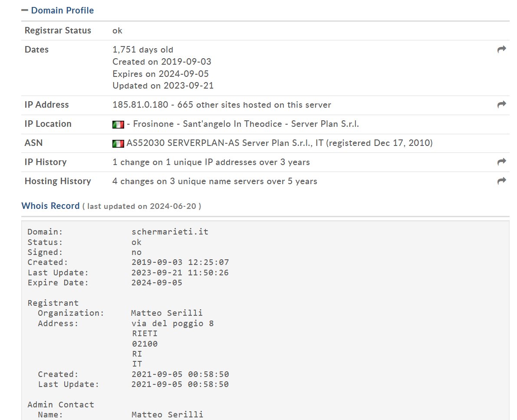Open the arrow icon in IP History row
The height and width of the screenshot is (420, 517).
(x=501, y=162)
